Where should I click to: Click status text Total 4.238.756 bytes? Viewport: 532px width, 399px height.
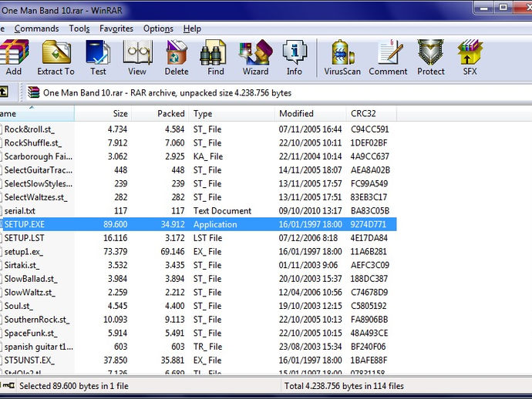[x=344, y=386]
